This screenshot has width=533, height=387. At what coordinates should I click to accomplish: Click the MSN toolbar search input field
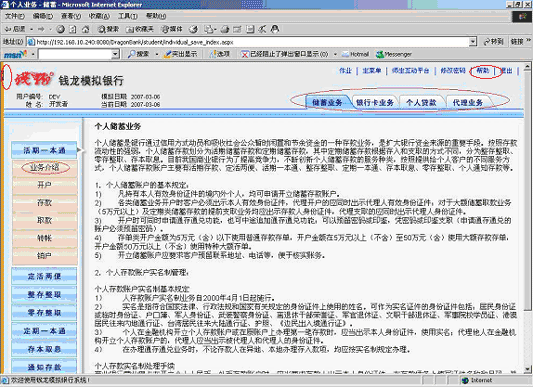tap(75, 54)
